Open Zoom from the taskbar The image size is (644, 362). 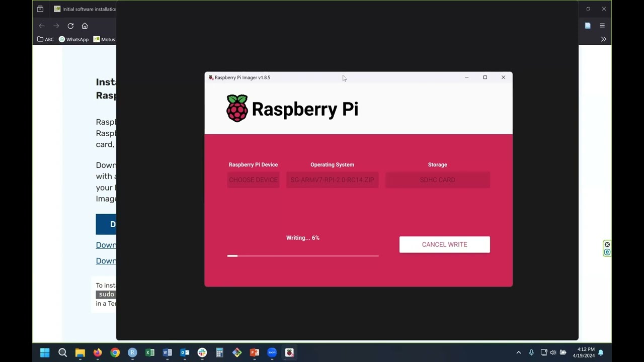point(272,352)
